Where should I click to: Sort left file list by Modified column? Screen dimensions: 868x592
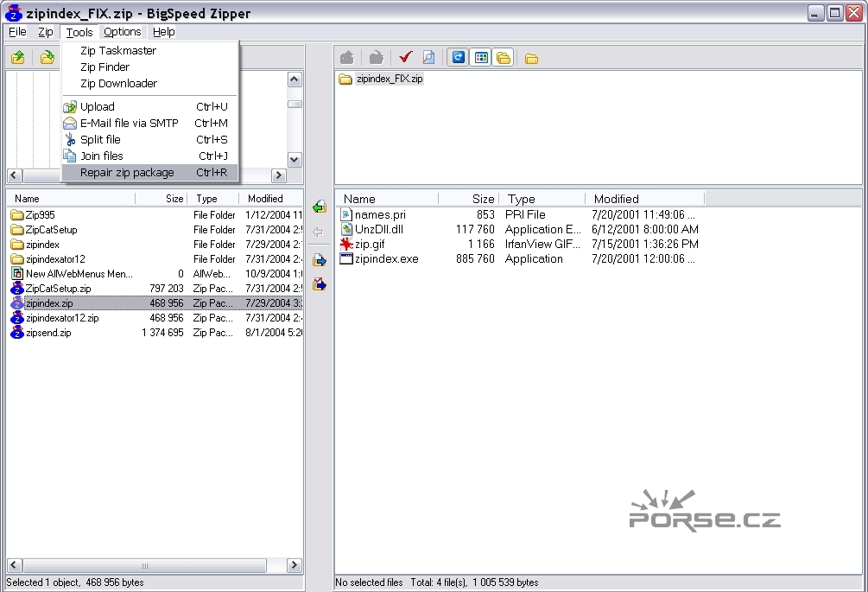click(271, 199)
